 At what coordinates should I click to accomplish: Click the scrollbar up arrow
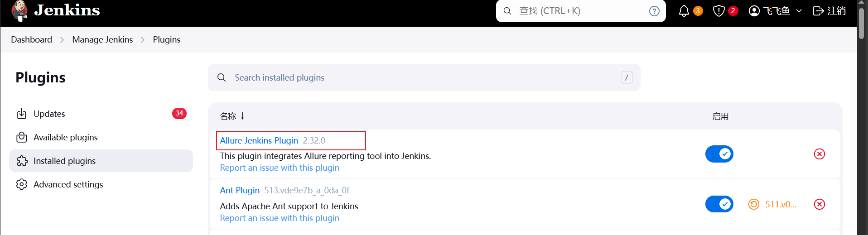tap(862, 3)
